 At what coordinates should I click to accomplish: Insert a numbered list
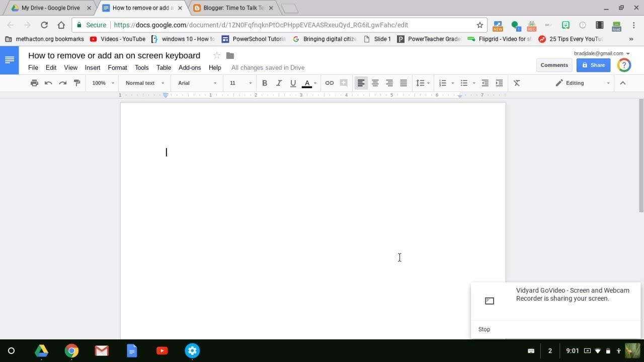(443, 83)
